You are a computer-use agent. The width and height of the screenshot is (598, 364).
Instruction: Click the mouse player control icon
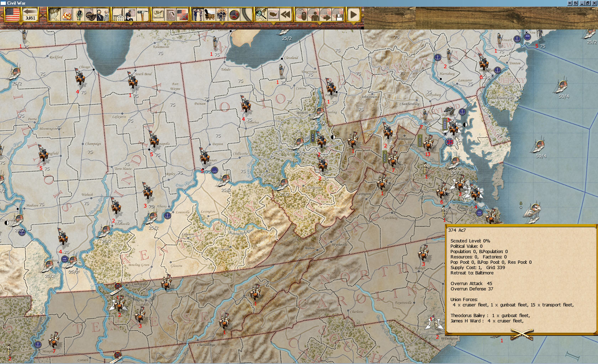point(301,15)
